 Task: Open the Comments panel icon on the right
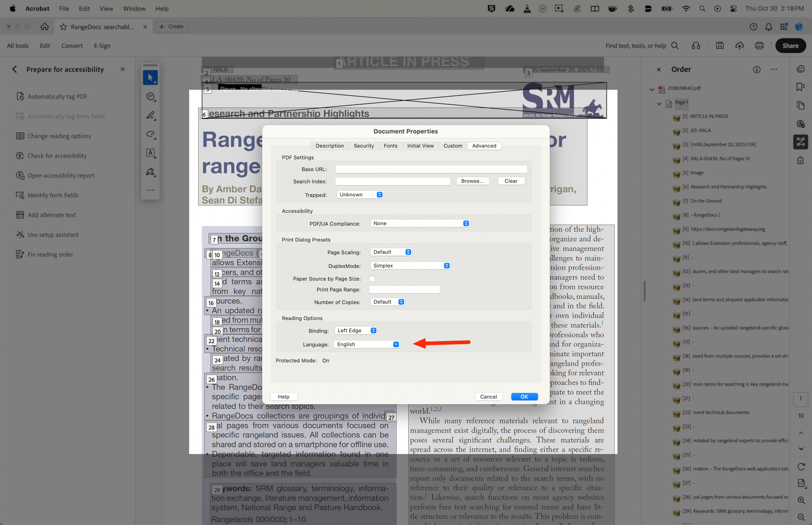[x=801, y=69]
